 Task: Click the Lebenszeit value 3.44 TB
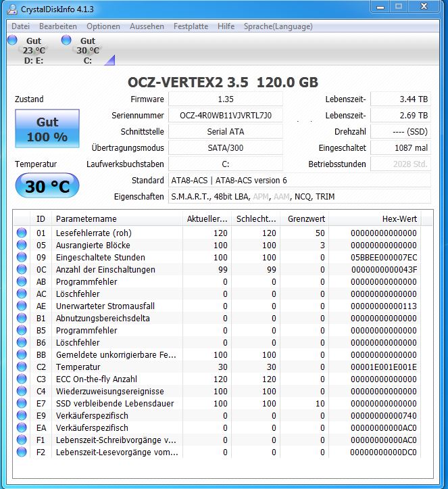[x=401, y=99]
